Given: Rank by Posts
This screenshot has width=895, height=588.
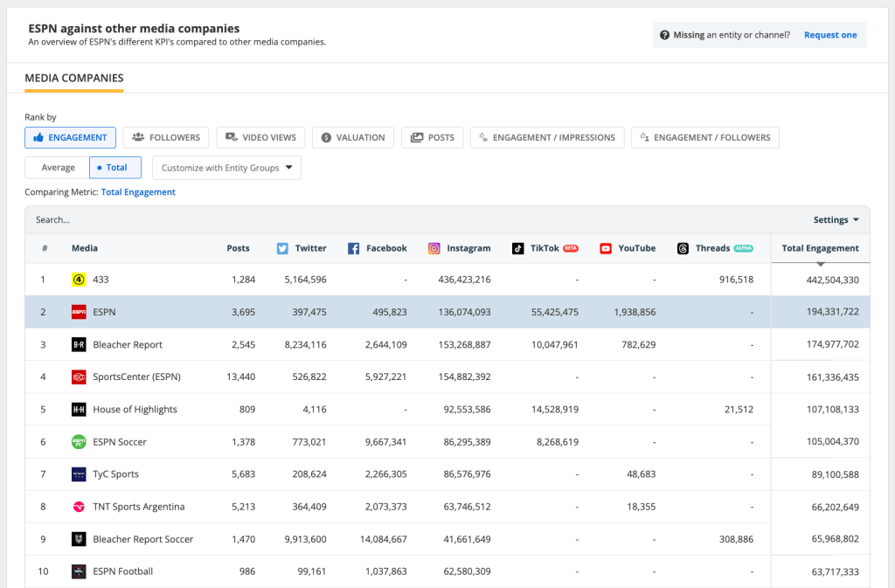Looking at the screenshot, I should 432,137.
